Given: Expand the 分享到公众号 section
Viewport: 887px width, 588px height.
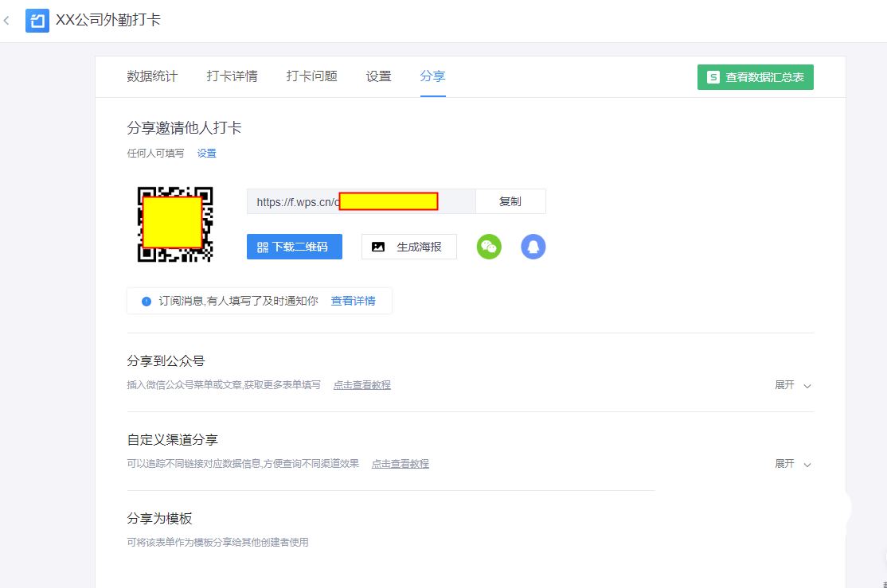Looking at the screenshot, I should point(792,385).
